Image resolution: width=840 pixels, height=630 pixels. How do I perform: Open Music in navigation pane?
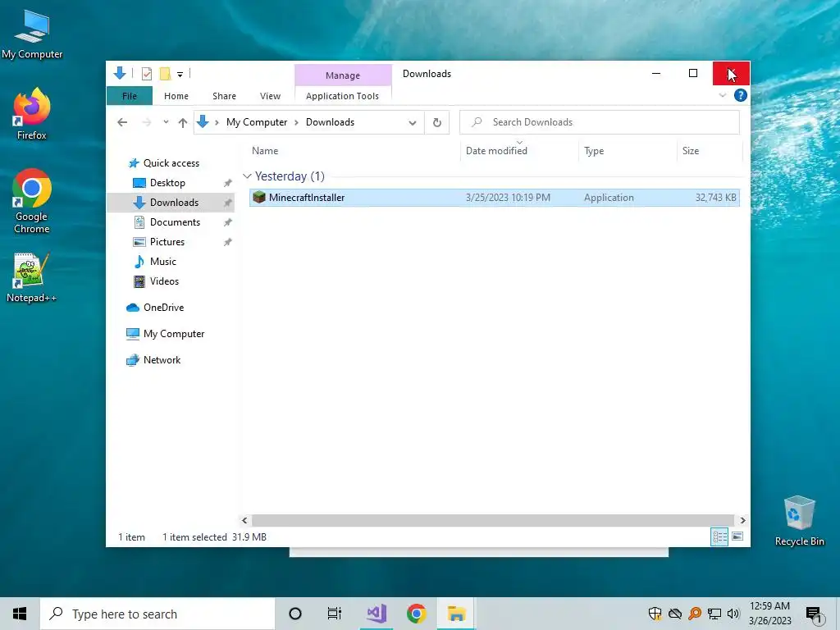point(163,262)
